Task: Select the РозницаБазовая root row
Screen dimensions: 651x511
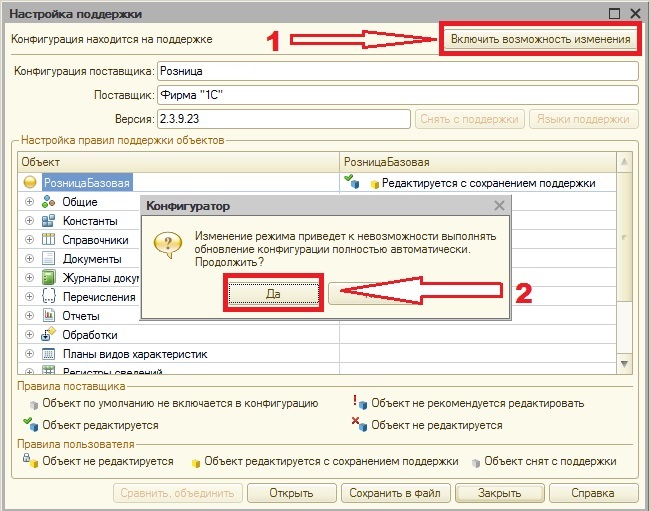Action: (179, 183)
